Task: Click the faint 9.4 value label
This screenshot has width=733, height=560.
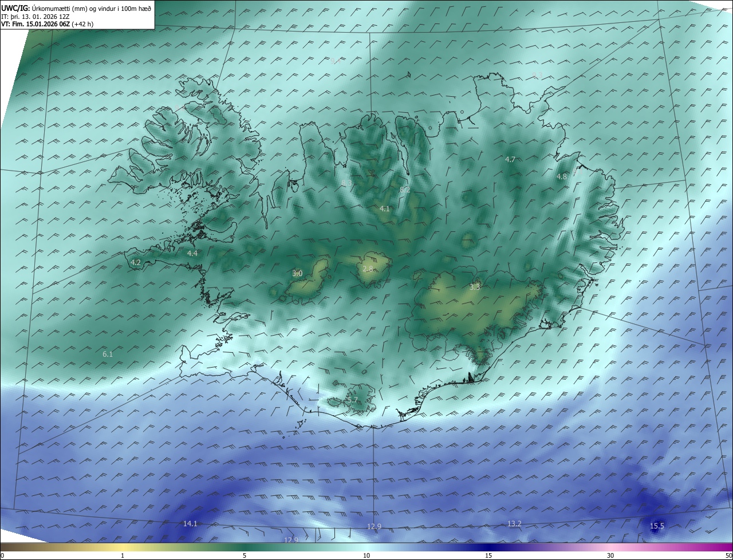Action: pyautogui.click(x=336, y=60)
